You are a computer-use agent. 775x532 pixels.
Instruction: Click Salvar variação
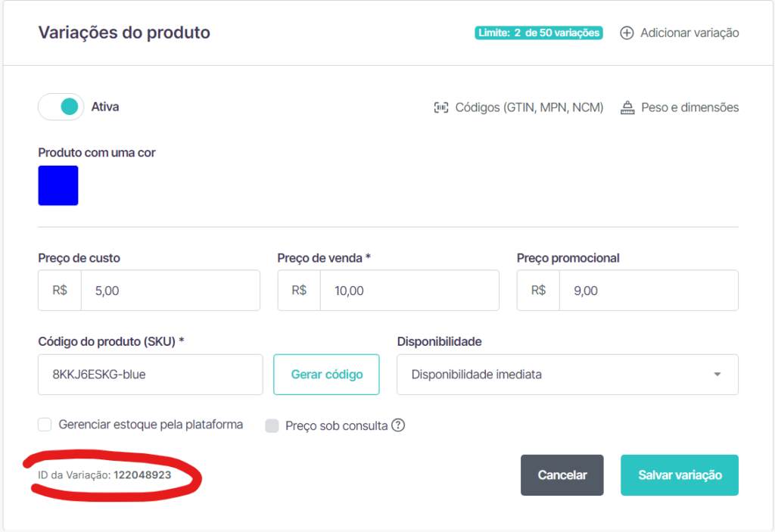(680, 475)
